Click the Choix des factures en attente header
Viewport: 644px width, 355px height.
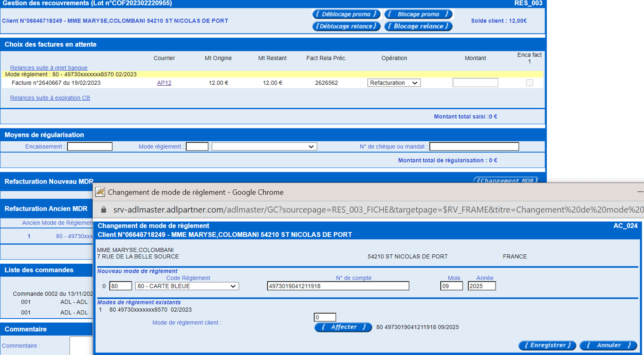coord(50,44)
